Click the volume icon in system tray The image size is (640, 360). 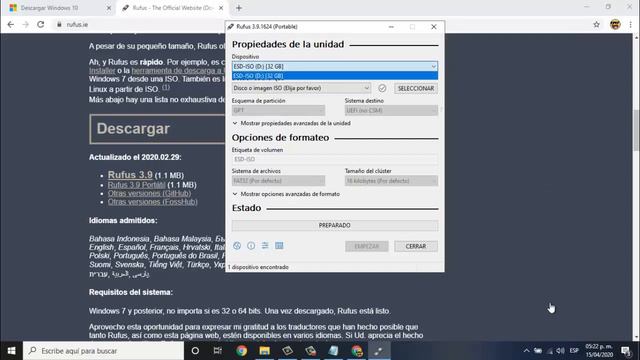560,351
